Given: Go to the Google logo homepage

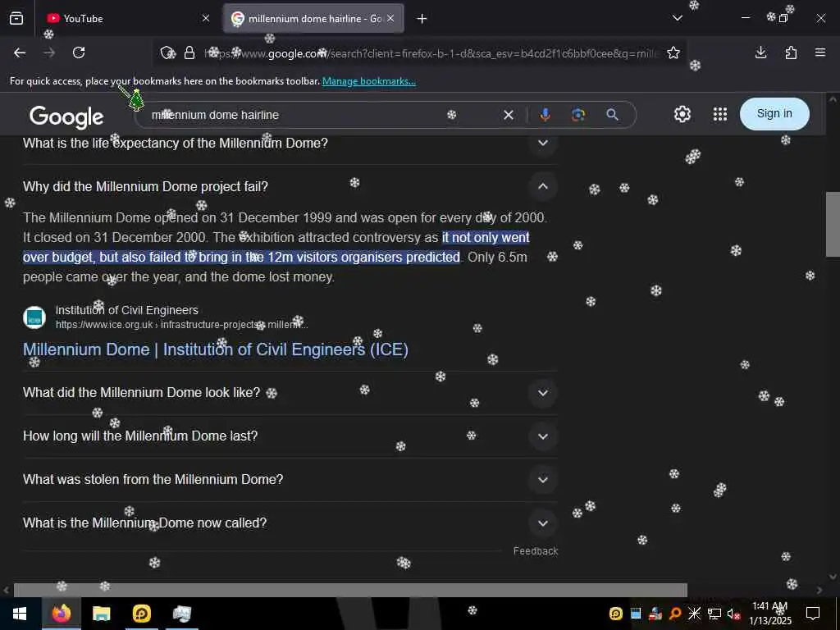Looking at the screenshot, I should (x=66, y=116).
